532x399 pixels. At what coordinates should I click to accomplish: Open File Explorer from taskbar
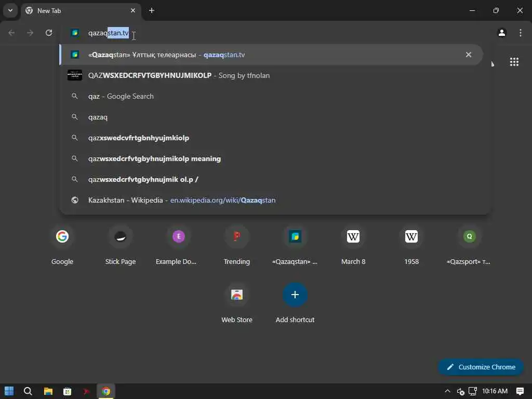coord(48,391)
